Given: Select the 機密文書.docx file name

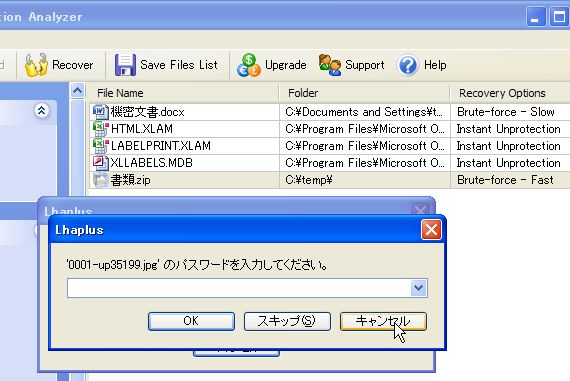Looking at the screenshot, I should click(148, 112).
